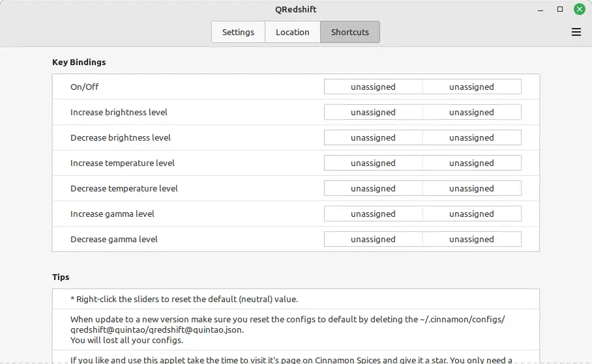Click first Decrease brightness level binding

373,137
